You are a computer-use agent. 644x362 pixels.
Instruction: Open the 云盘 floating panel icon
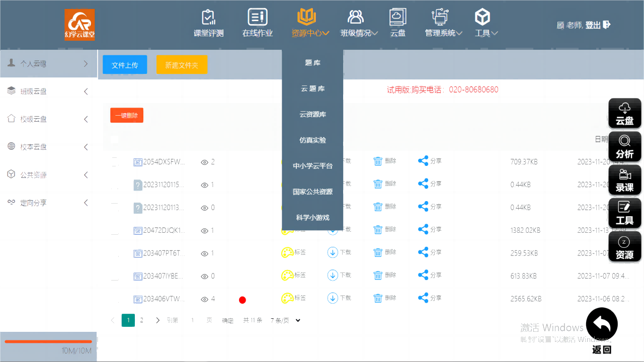tap(624, 113)
